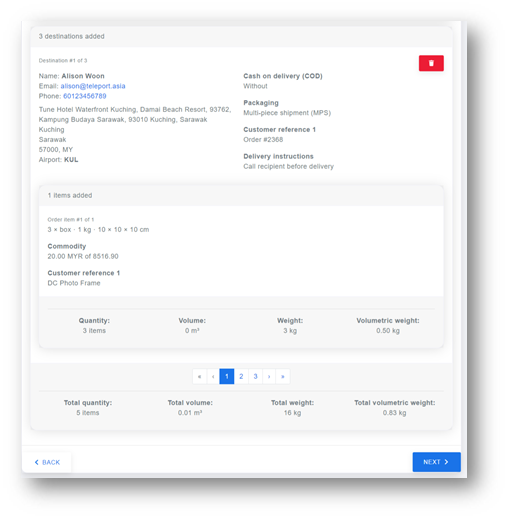Screen dimensions: 509x520
Task: Click the Multi-piece shipment (MPS) packaging value
Action: point(287,113)
